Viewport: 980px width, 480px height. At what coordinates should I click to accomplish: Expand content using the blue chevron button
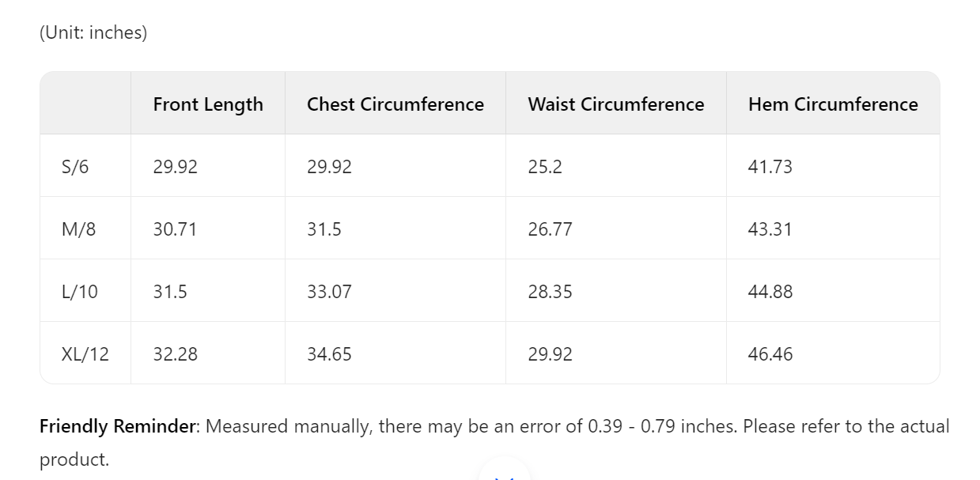[x=505, y=473]
